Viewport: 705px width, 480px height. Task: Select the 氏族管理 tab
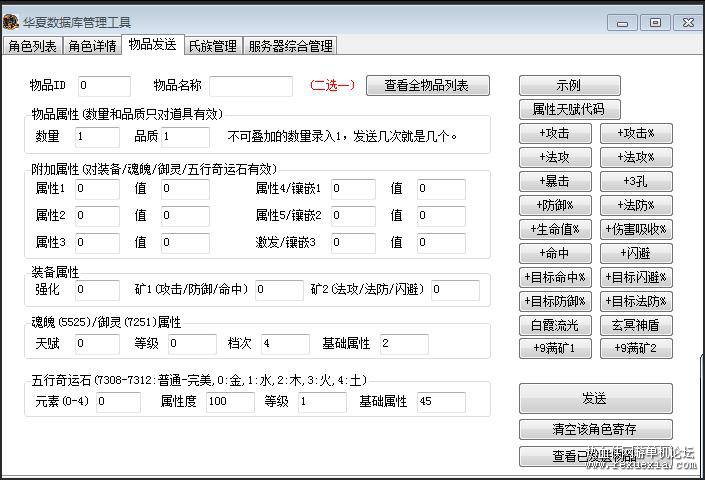coord(213,46)
